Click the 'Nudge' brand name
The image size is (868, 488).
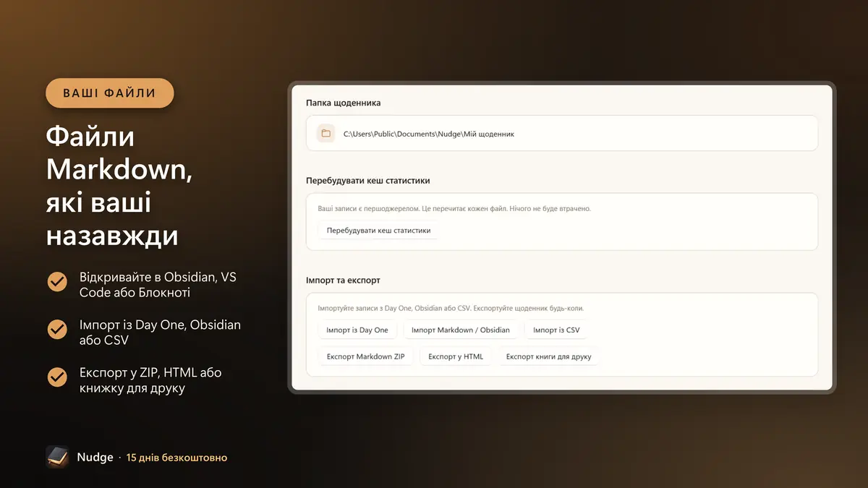coord(95,458)
